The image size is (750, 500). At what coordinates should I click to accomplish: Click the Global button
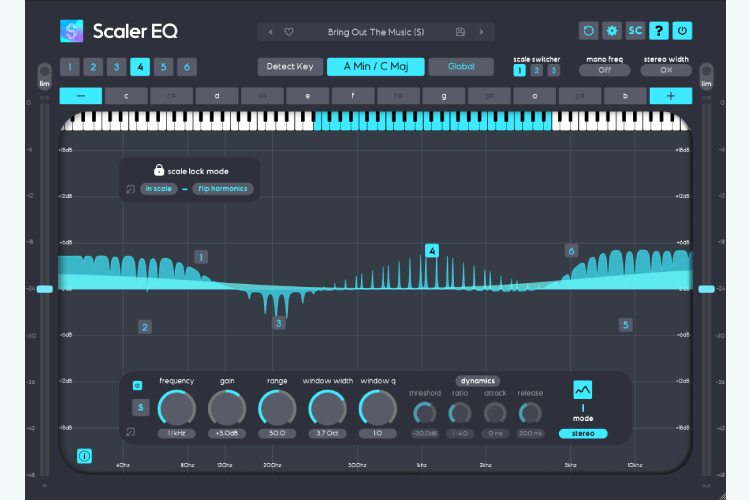pos(461,67)
